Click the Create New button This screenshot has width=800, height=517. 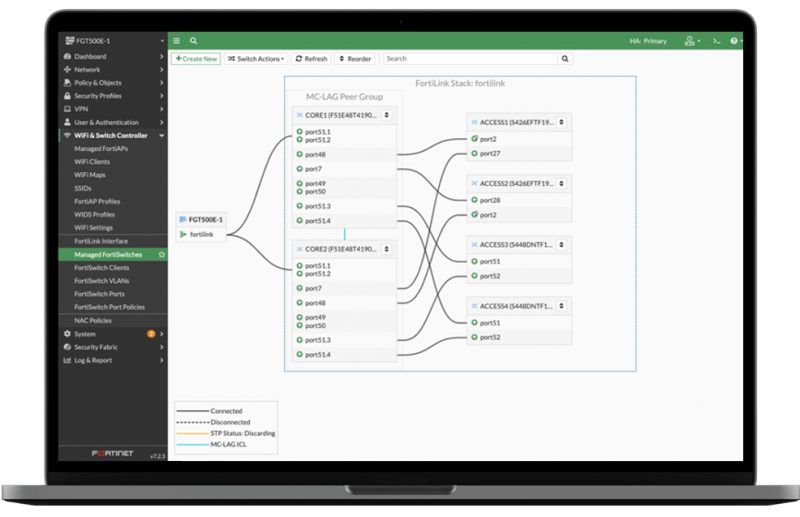click(196, 59)
